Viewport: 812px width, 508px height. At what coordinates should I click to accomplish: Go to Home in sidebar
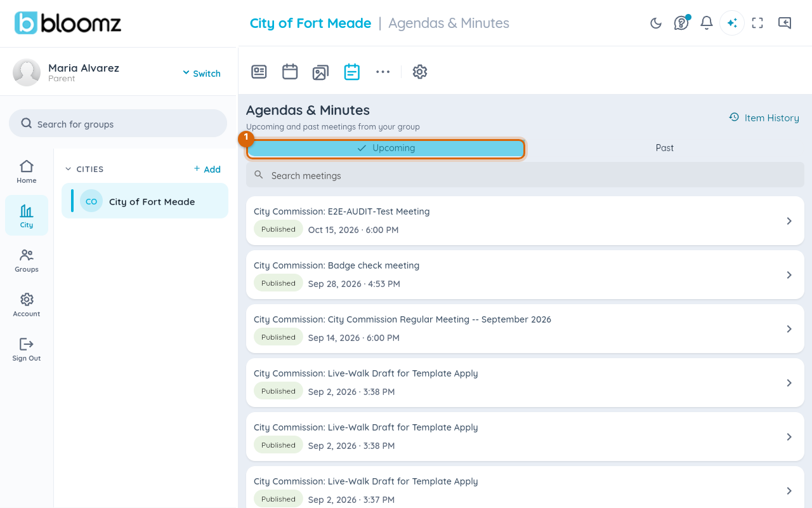pyautogui.click(x=27, y=171)
